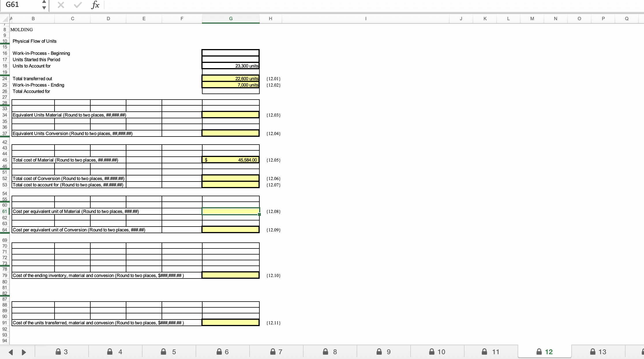Click the Work-in-Process - Beginning label
644x359 pixels.
point(41,53)
